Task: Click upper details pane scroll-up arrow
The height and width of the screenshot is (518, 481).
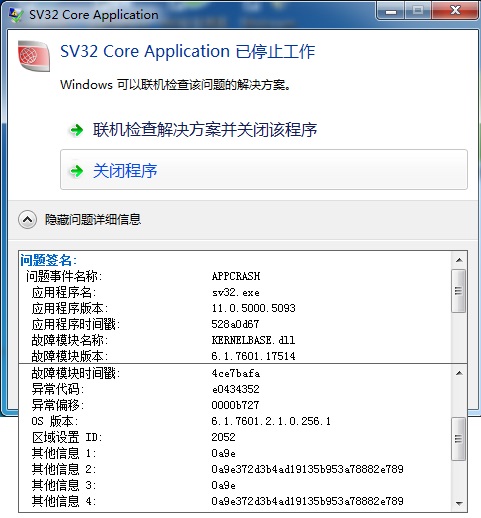Action: click(x=459, y=260)
